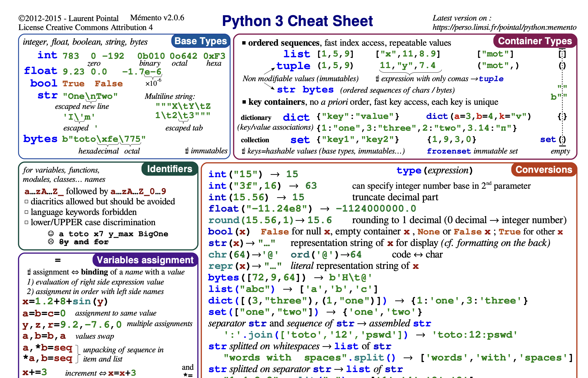Click the type(expression) text in Conversions
This screenshot has width=588, height=378.
434,171
